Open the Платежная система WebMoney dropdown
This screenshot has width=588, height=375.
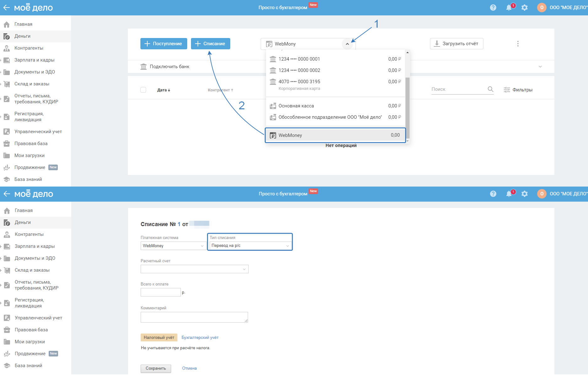[x=173, y=246]
